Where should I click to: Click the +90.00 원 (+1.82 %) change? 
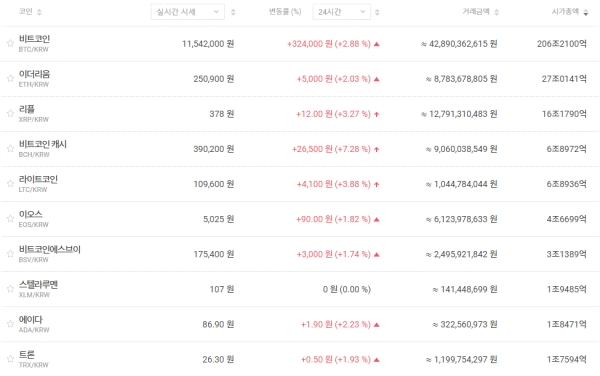tap(333, 219)
